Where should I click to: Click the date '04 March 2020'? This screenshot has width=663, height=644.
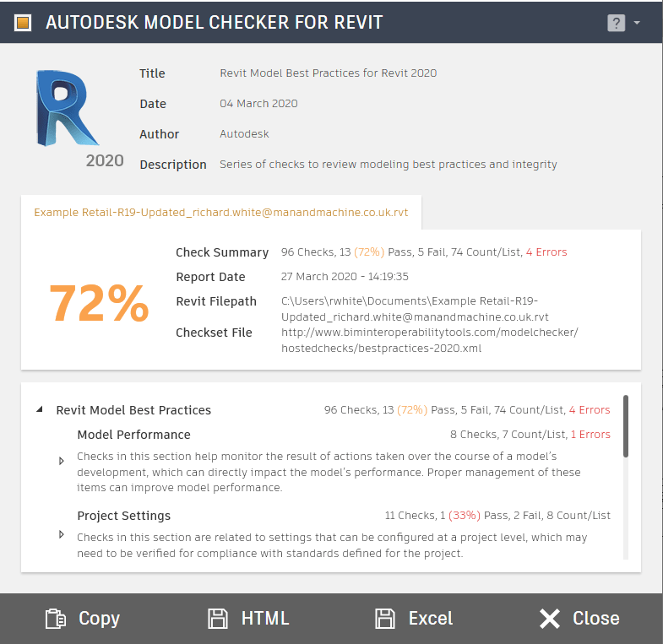click(258, 104)
